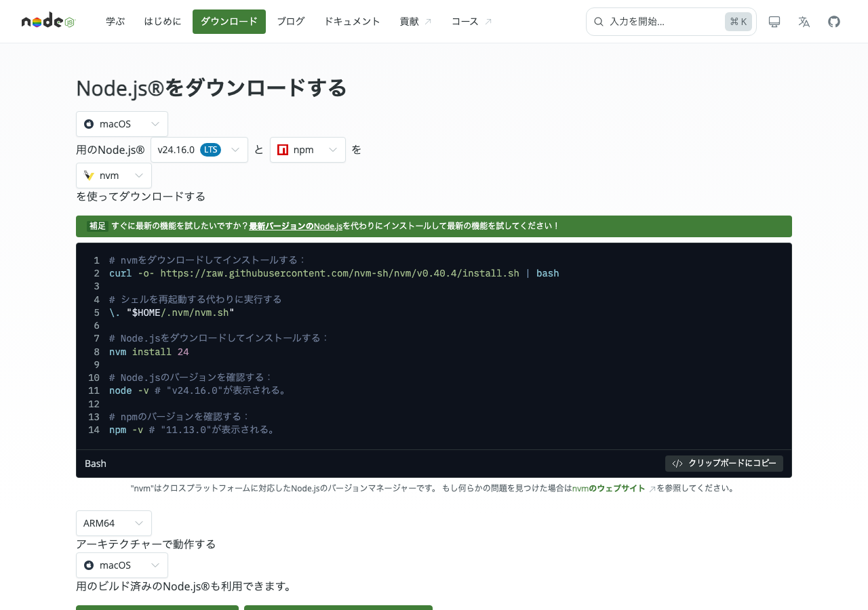Open the 貢献 nav link
Screen dimensions: 868x610
click(x=416, y=22)
